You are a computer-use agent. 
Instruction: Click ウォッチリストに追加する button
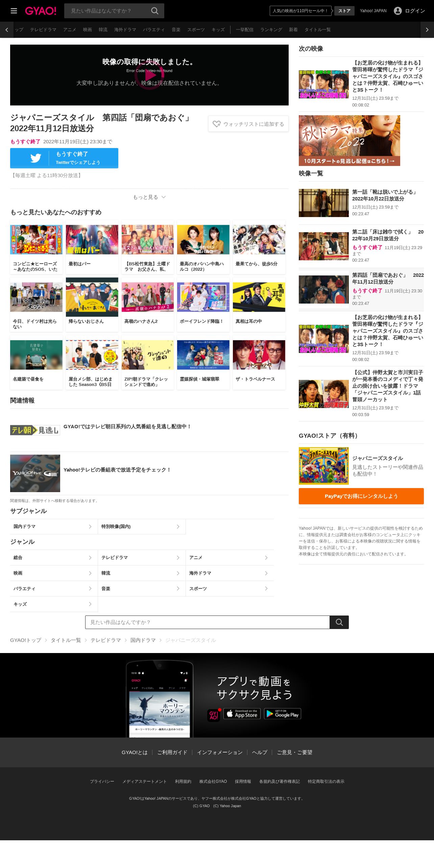pos(248,124)
